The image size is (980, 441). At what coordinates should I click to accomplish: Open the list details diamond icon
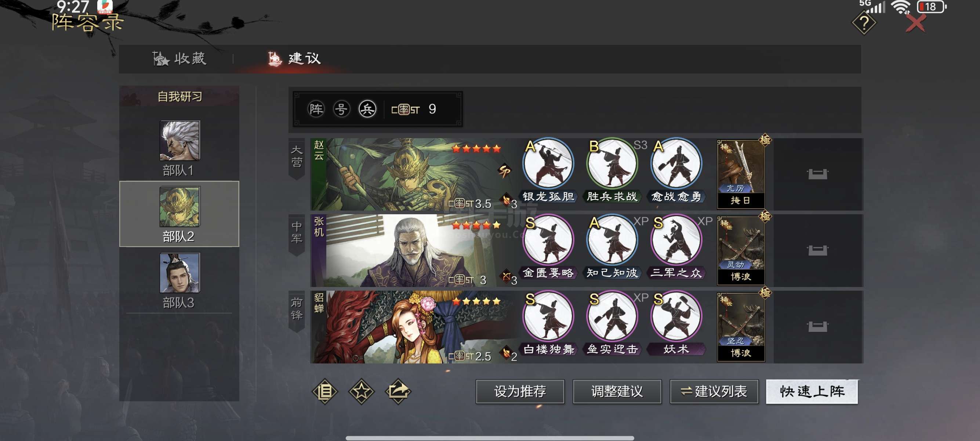tap(324, 391)
